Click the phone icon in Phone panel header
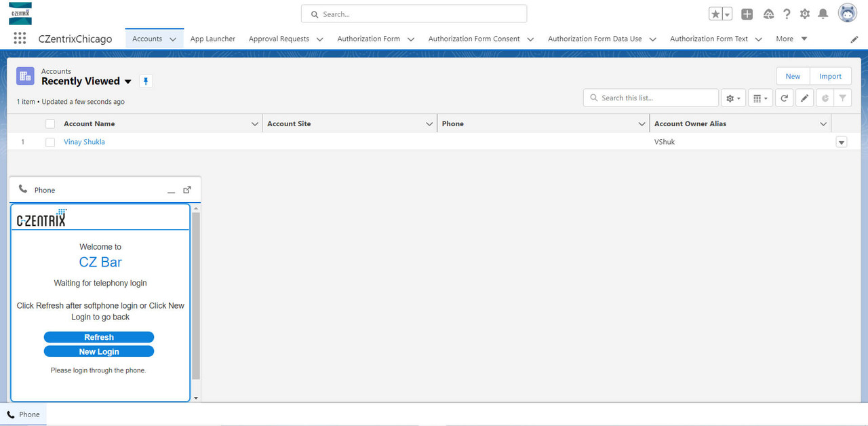 pyautogui.click(x=23, y=190)
